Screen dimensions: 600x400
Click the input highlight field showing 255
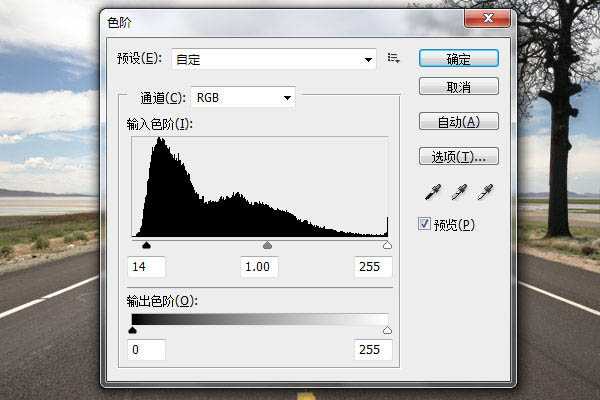[x=372, y=267]
